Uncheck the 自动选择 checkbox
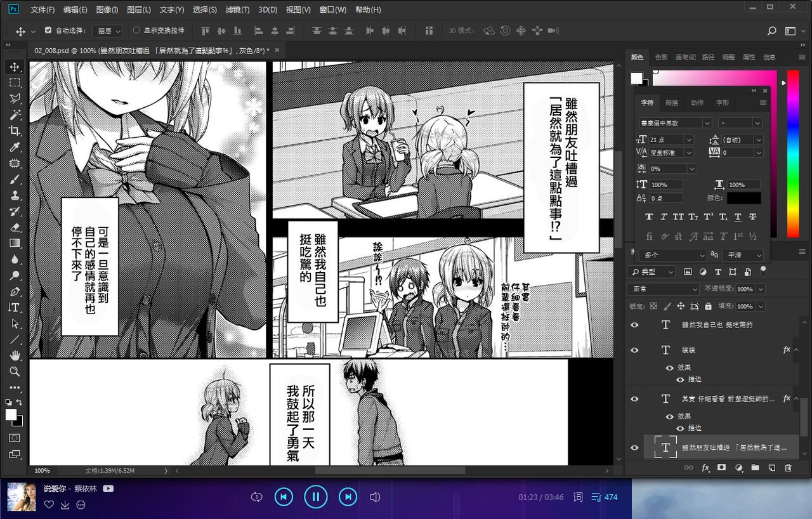This screenshot has height=519, width=812. click(48, 30)
